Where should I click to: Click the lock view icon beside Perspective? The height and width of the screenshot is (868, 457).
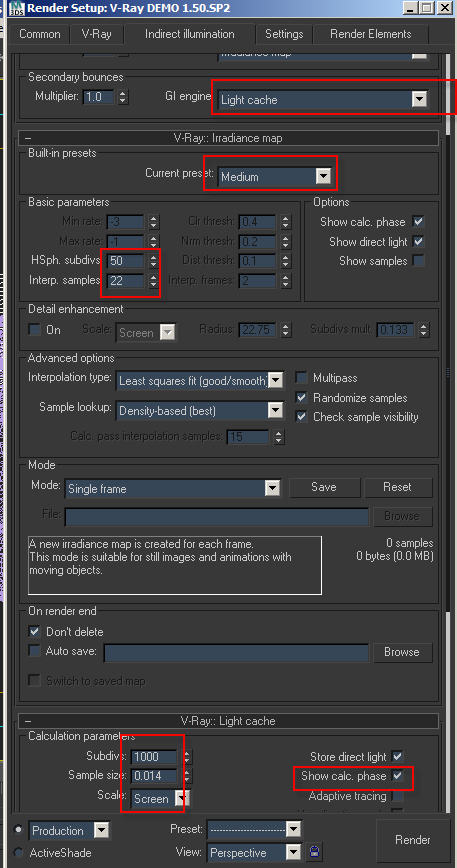point(315,852)
